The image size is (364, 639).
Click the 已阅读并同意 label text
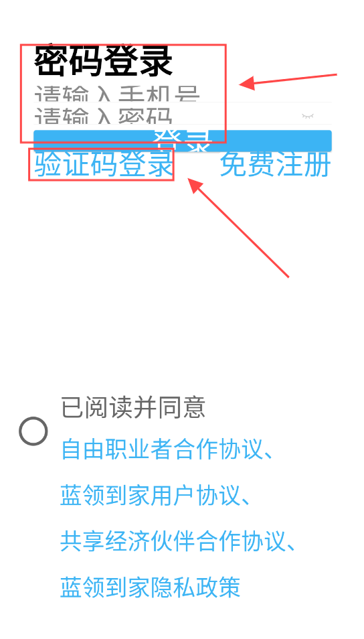pos(132,407)
